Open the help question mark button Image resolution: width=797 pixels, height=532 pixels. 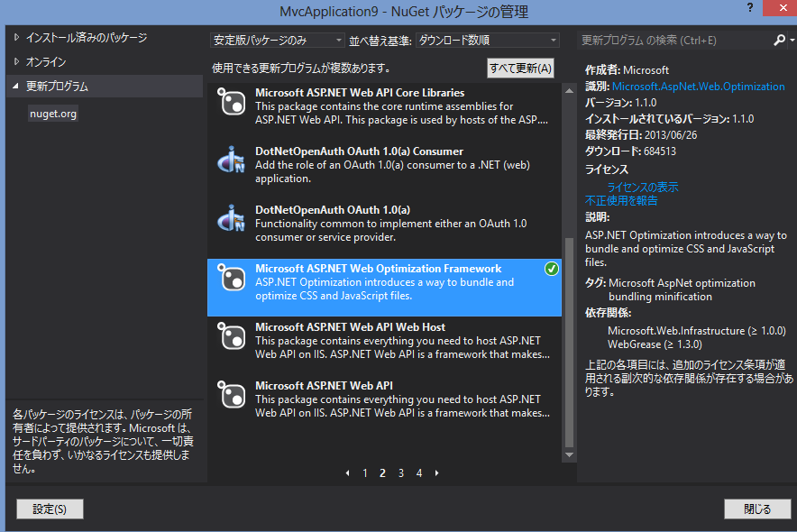750,7
